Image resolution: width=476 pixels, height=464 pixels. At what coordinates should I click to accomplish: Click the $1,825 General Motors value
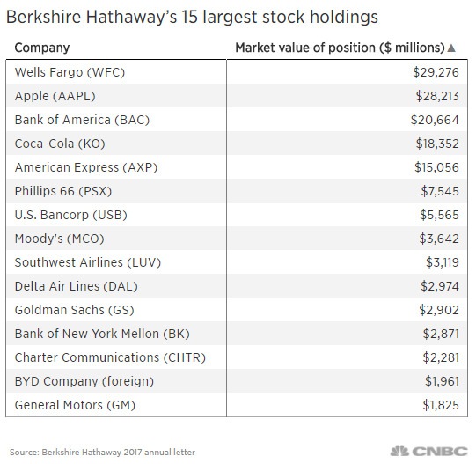(441, 405)
